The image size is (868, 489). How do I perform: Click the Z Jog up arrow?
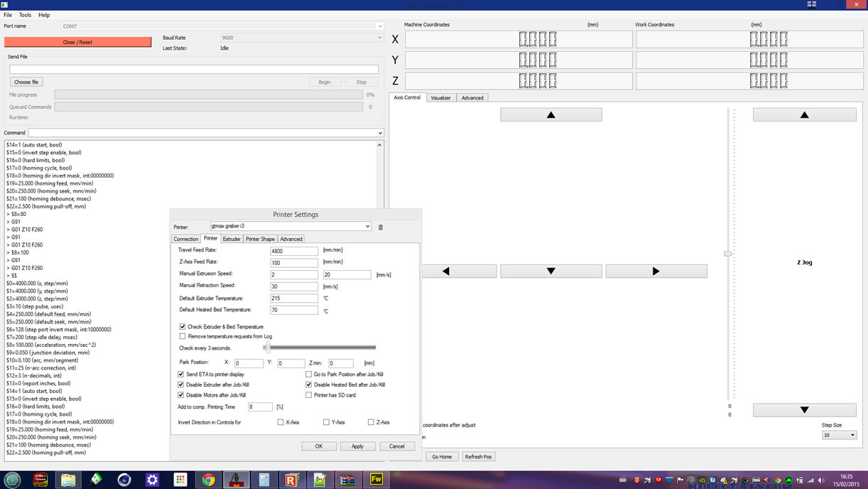(804, 115)
